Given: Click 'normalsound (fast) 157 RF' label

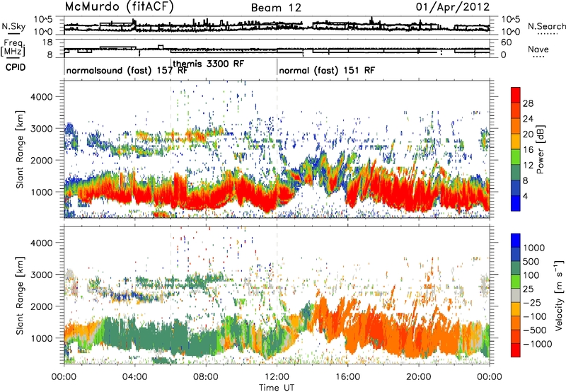Looking at the screenshot, I should (127, 70).
